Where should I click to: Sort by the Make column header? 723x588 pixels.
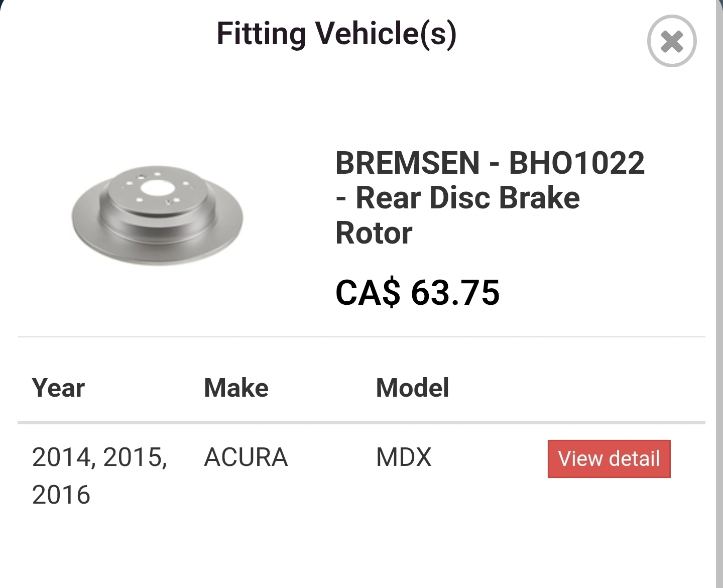coord(236,388)
